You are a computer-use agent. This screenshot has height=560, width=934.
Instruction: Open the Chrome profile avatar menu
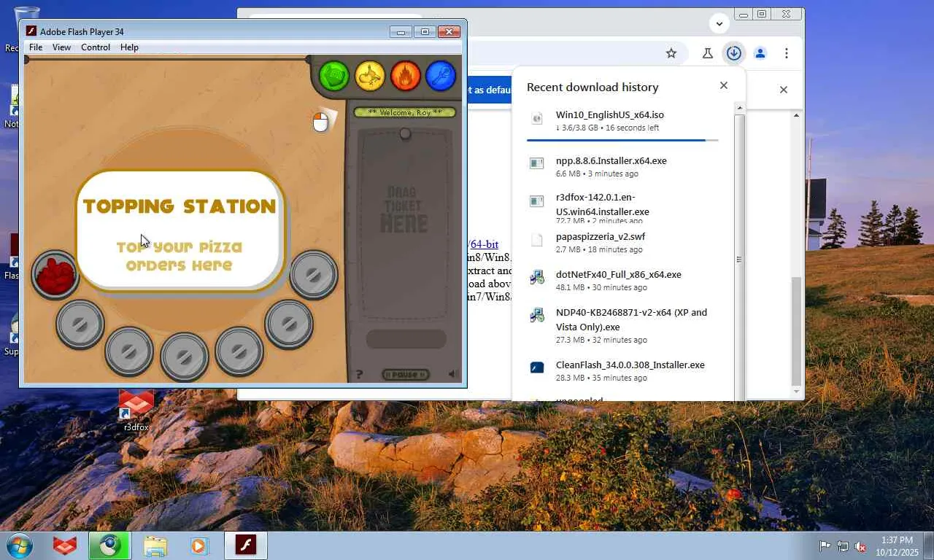(x=760, y=53)
